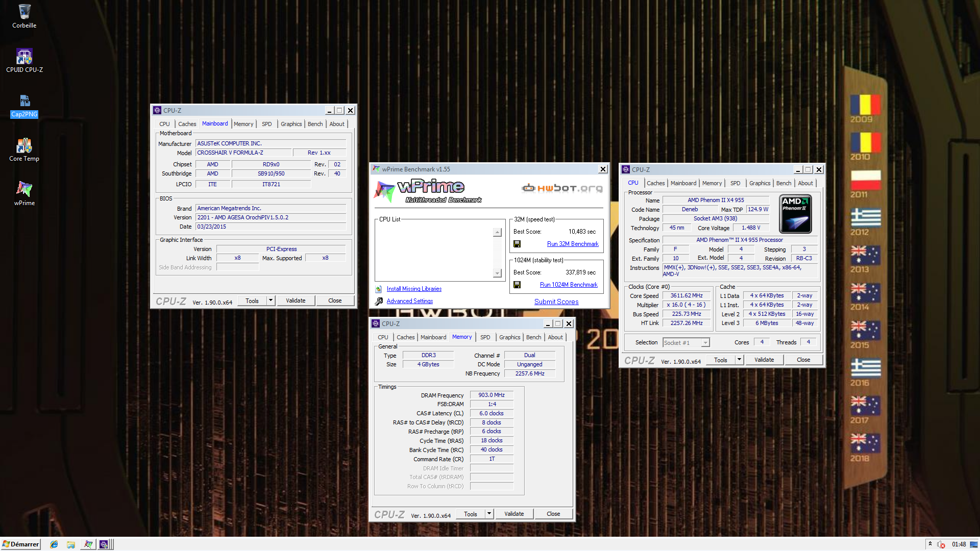Click the Install Missing Libraries icon
This screenshot has width=980, height=551.
click(x=379, y=289)
